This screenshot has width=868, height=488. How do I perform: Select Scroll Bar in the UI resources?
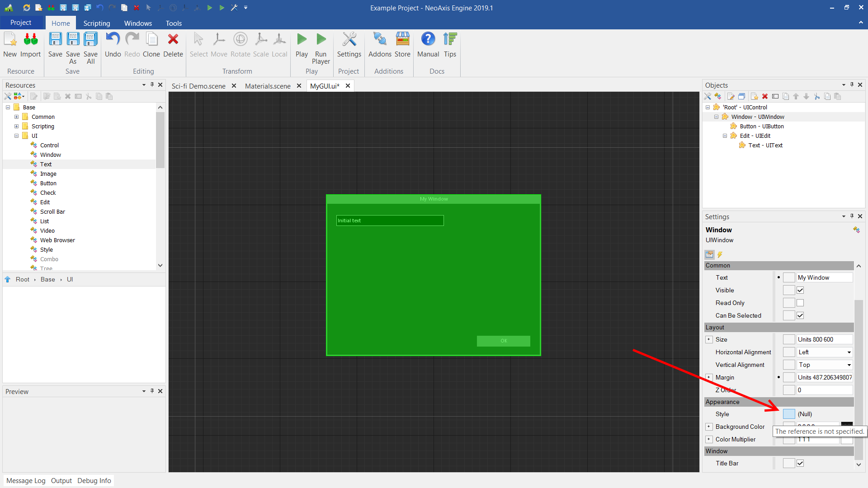(x=52, y=211)
